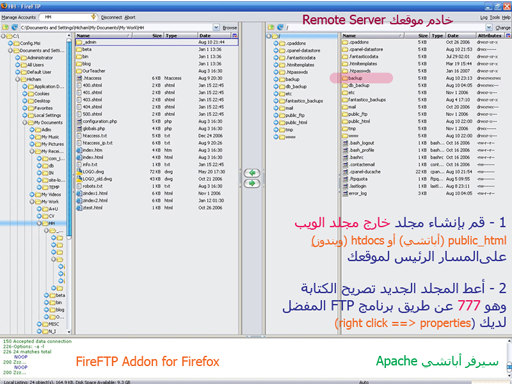Click the green download left arrow

(x=252, y=173)
